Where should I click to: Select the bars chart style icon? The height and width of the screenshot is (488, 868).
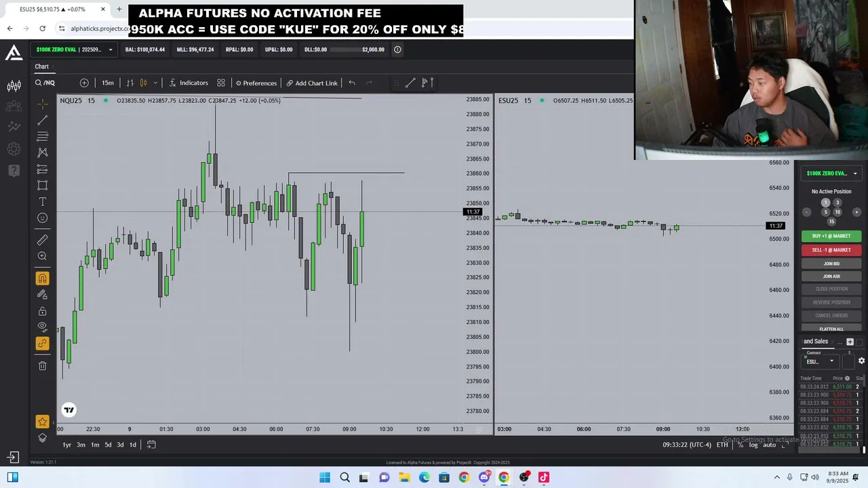coord(130,83)
